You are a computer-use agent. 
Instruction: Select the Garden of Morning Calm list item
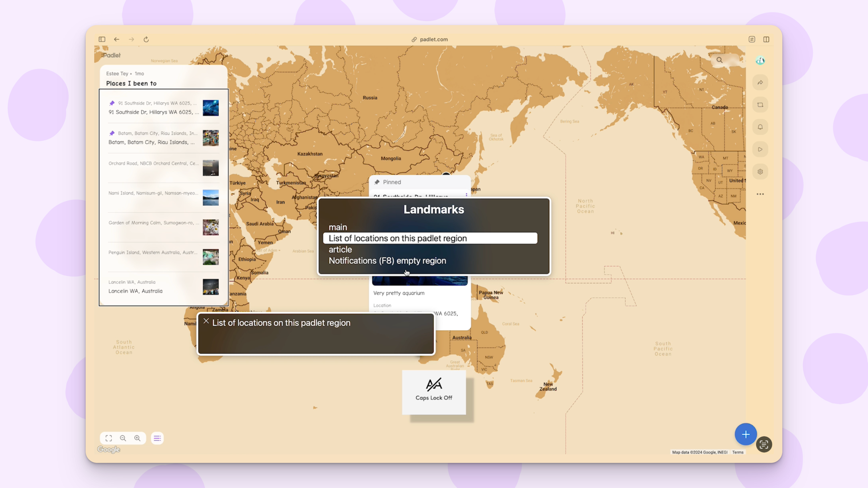[163, 227]
